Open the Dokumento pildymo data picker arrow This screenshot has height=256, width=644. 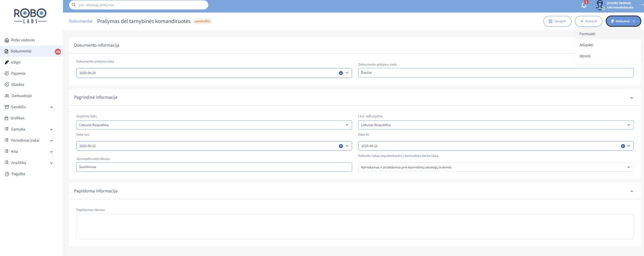347,73
